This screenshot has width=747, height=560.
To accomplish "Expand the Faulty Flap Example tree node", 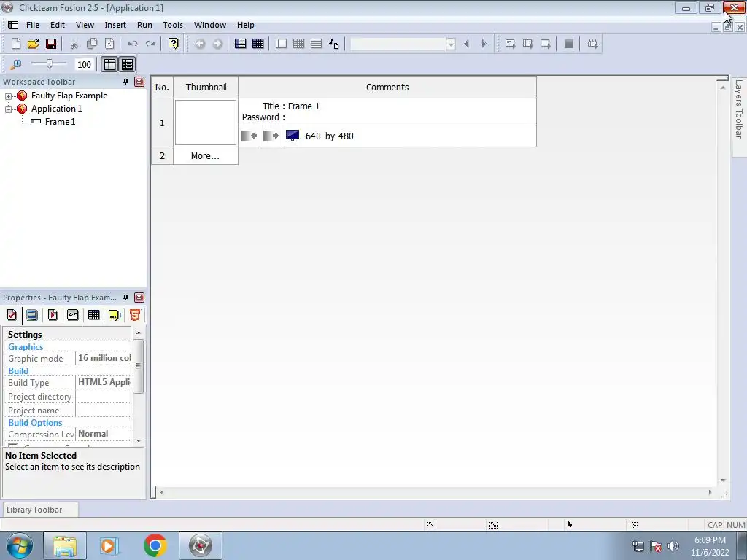I will [x=8, y=96].
